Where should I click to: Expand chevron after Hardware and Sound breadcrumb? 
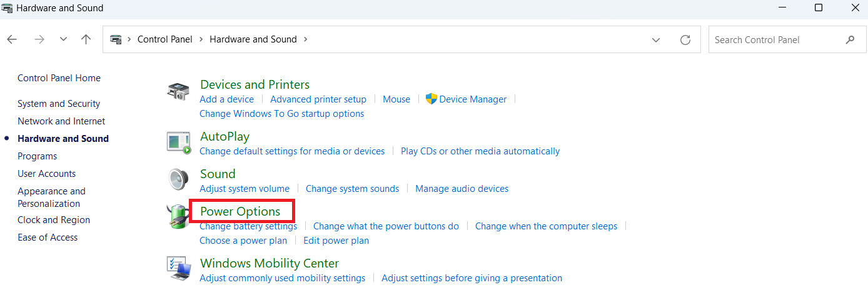click(305, 39)
